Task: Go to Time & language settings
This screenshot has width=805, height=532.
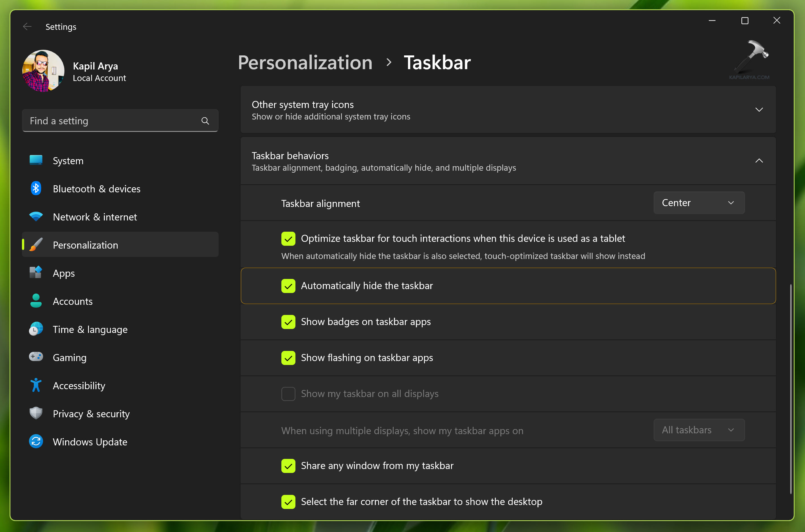Action: tap(90, 330)
